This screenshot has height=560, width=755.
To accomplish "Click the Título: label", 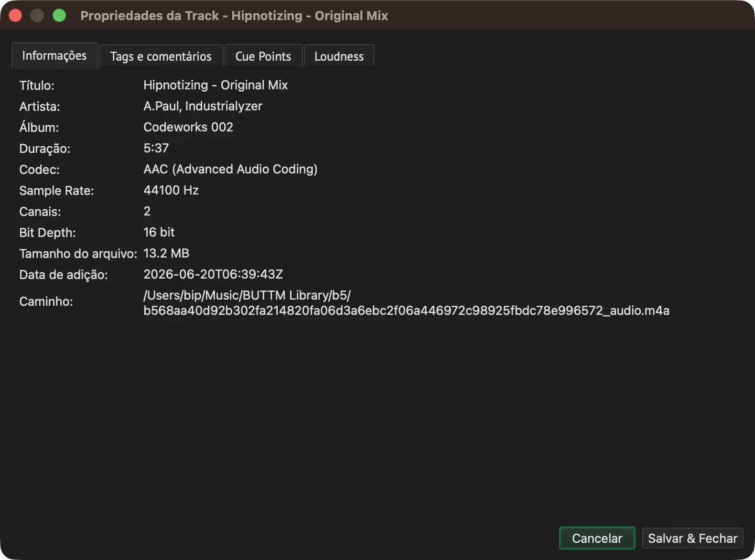I will pos(37,86).
